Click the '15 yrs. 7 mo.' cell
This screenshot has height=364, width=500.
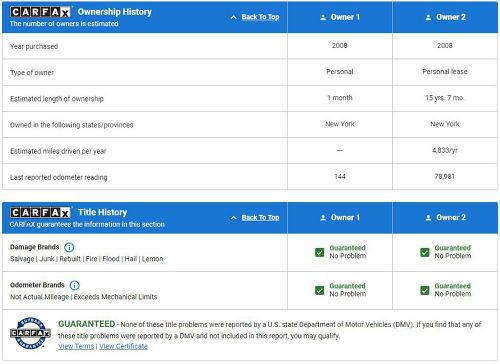pos(445,98)
